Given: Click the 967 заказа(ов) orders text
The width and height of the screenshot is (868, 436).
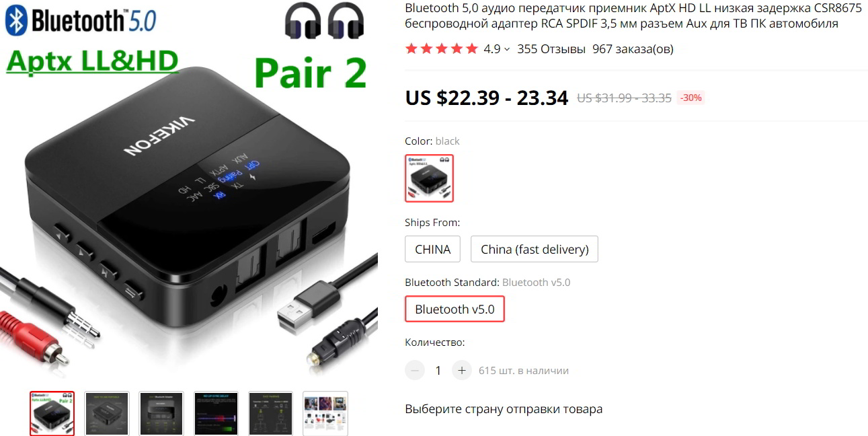Looking at the screenshot, I should (x=633, y=49).
